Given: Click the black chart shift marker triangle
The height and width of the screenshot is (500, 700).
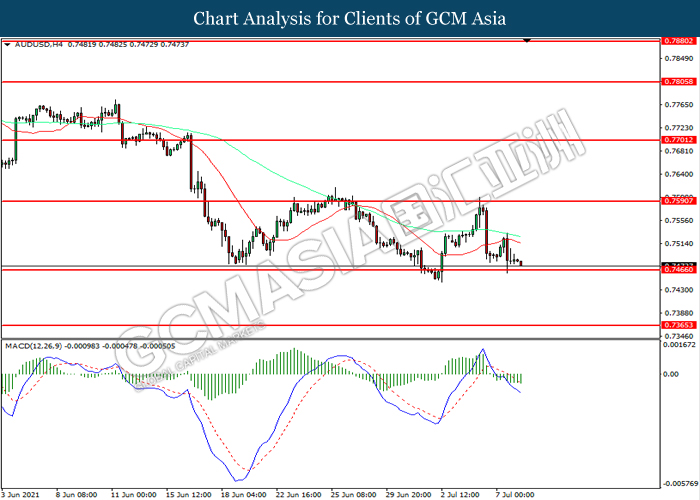Looking at the screenshot, I should coord(527,41).
